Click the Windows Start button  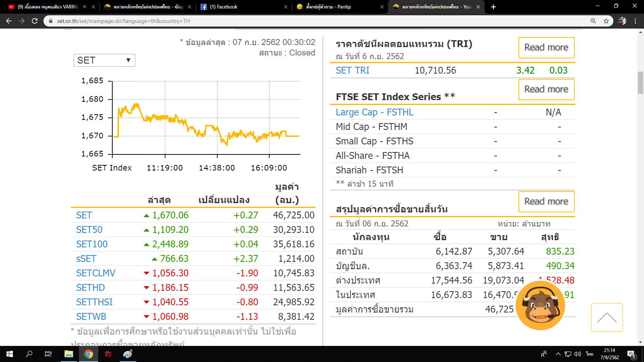[10, 354]
